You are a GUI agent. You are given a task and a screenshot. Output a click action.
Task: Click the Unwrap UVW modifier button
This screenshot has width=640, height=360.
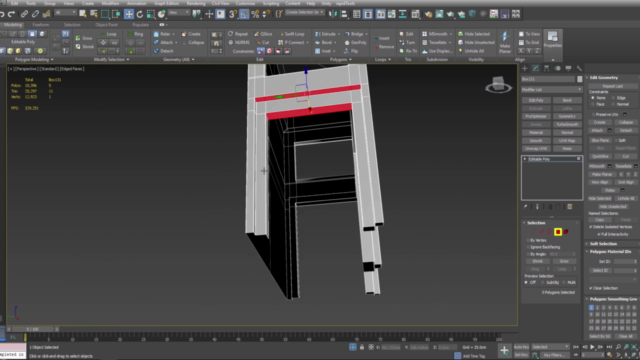tap(536, 149)
